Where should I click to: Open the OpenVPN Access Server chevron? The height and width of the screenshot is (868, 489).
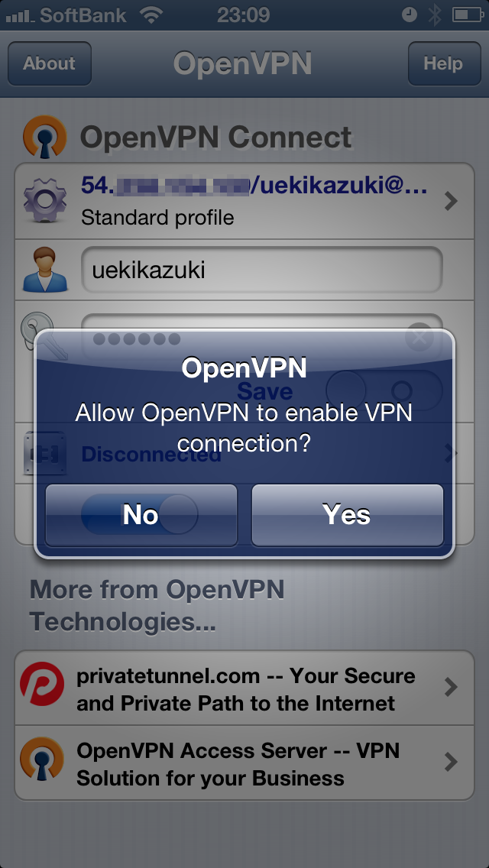451,763
